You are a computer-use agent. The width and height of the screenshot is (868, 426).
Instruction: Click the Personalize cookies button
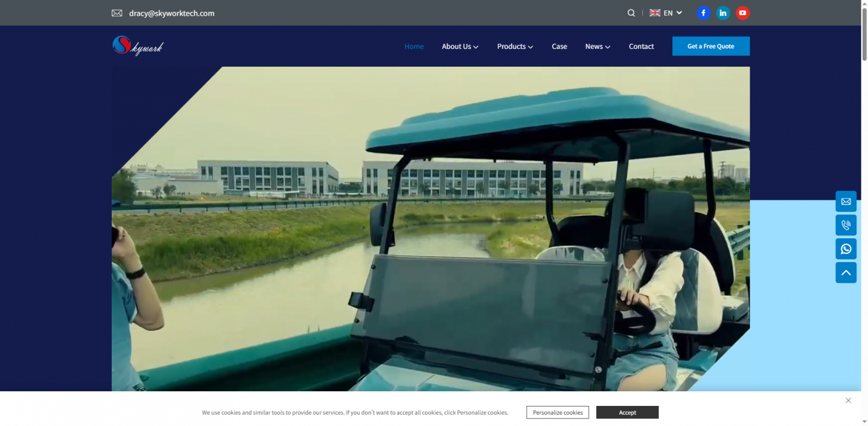[x=557, y=412]
